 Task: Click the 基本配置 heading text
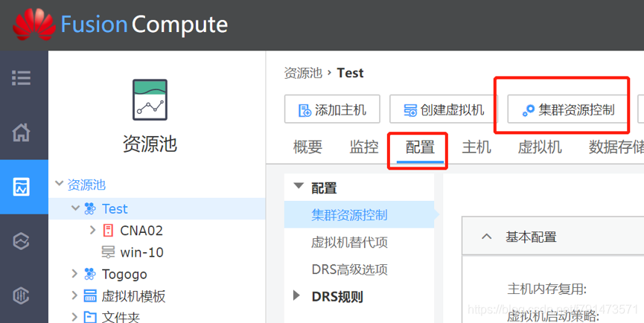point(531,237)
